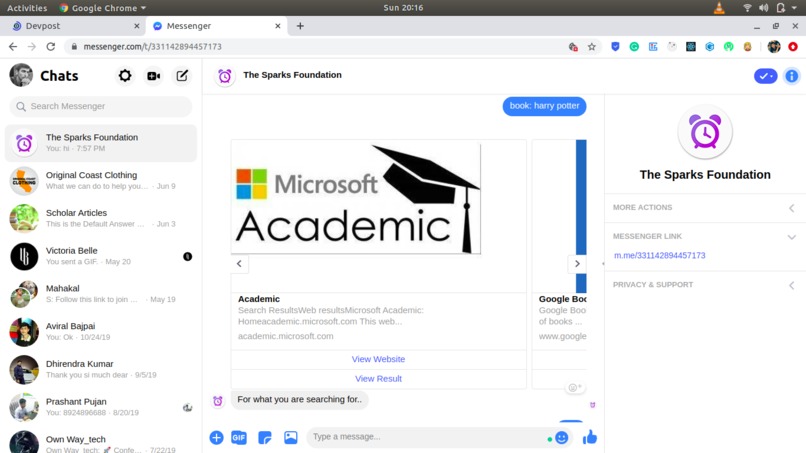This screenshot has height=453, width=806.
Task: Click the Microsoft Academic card image
Action: pyautogui.click(x=356, y=197)
